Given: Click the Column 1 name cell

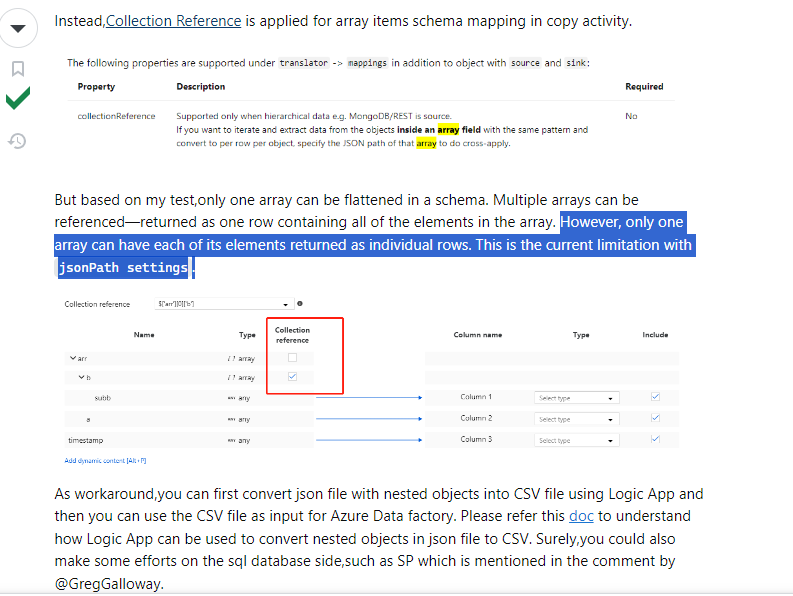Looking at the screenshot, I should pos(476,397).
